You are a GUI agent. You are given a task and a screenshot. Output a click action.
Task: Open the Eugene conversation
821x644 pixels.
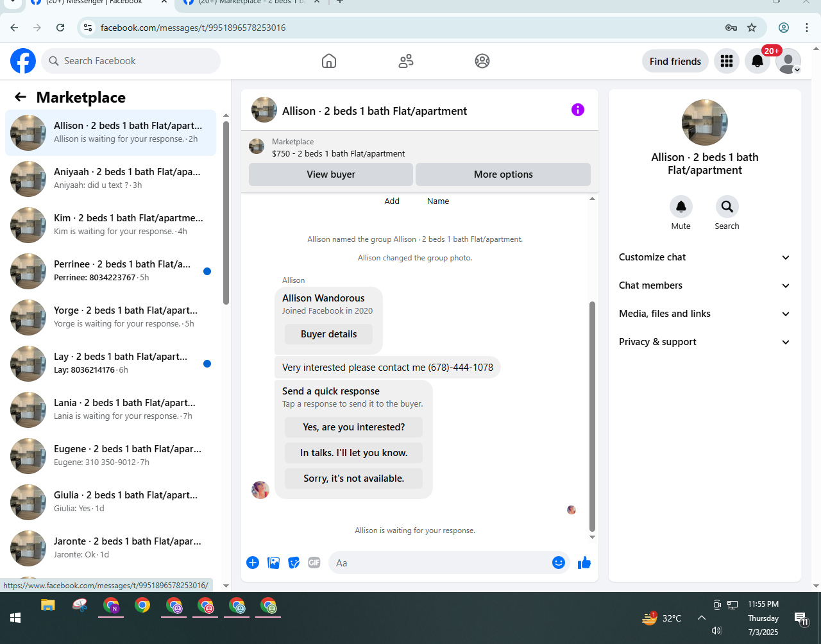pos(111,456)
